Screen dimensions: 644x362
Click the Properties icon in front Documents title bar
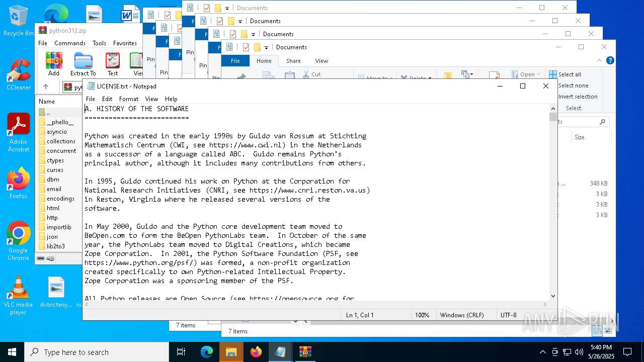[x=246, y=47]
